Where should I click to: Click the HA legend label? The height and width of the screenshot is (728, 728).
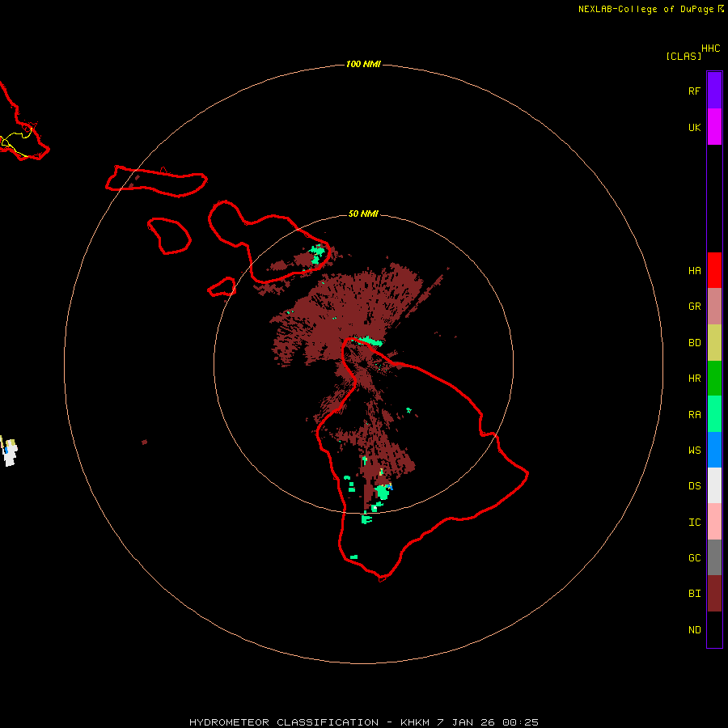[x=694, y=270]
